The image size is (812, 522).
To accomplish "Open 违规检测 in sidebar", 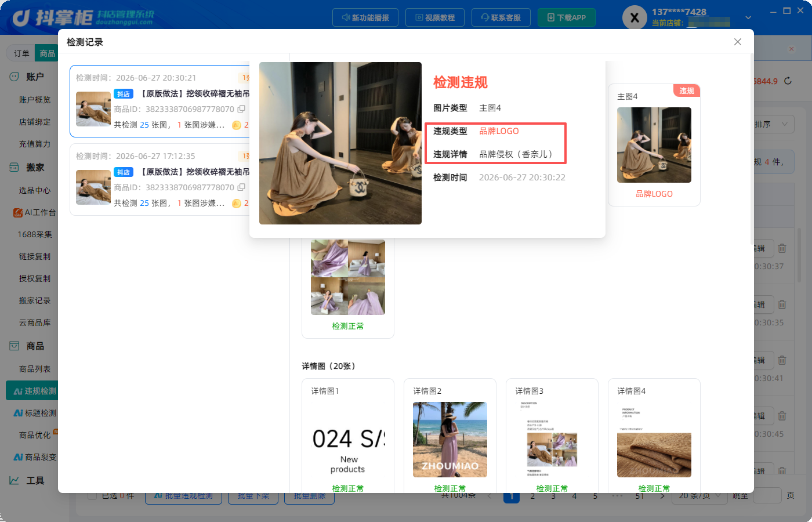I will click(32, 391).
